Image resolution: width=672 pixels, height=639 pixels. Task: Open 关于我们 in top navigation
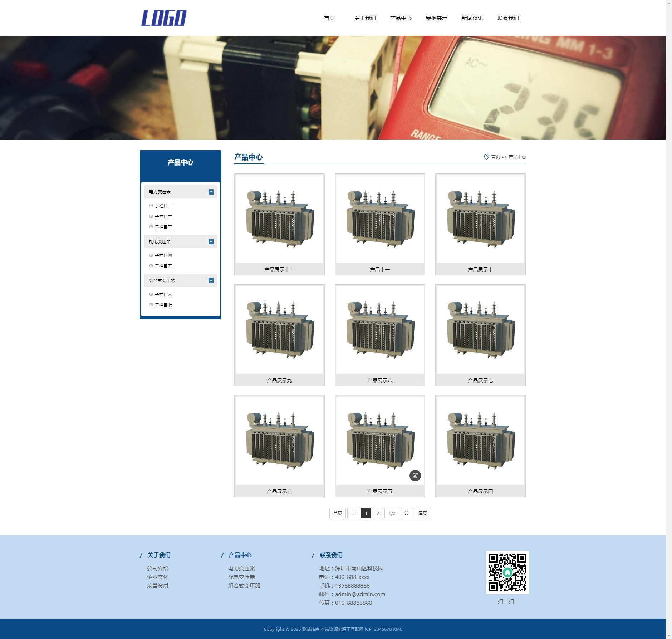pos(365,18)
